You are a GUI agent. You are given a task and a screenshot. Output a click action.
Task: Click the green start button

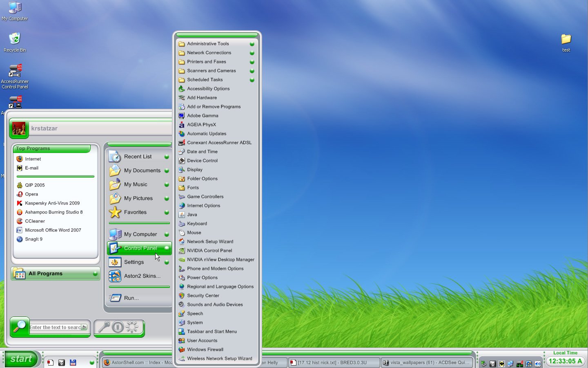21,359
